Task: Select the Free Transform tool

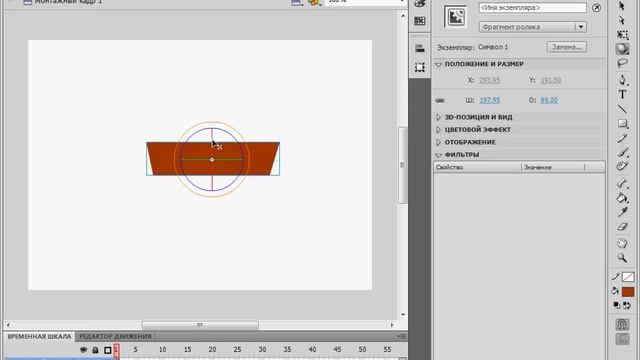Action: tap(622, 35)
